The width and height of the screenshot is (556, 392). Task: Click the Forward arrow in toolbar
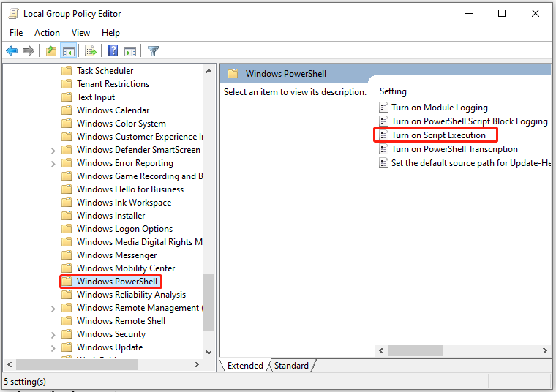tap(29, 51)
